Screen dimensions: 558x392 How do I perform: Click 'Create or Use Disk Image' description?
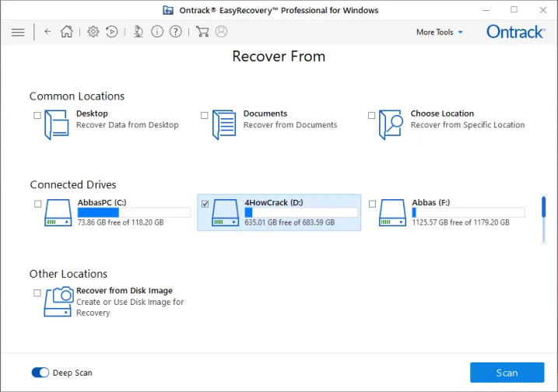coord(130,307)
